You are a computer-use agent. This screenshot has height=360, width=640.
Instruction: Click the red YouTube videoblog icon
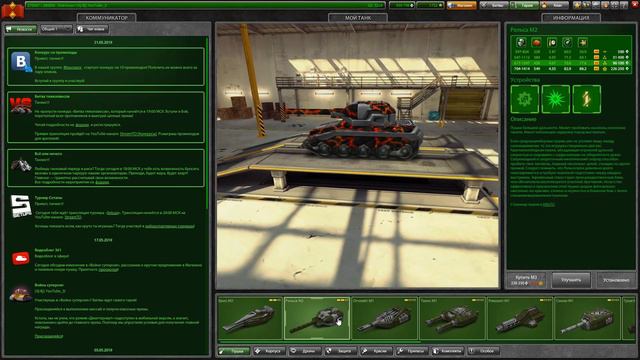20,258
